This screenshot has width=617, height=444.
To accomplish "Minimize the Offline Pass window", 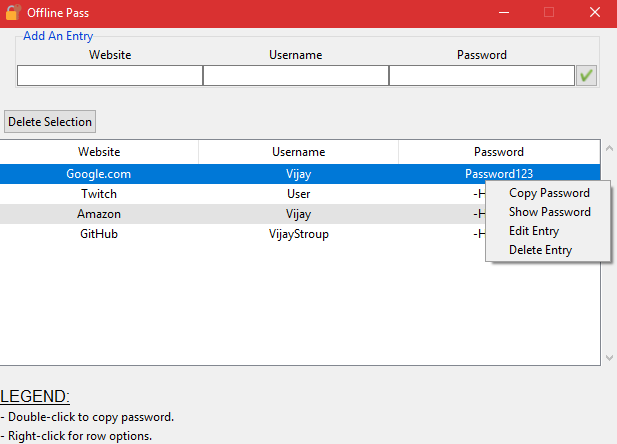I will coord(504,13).
